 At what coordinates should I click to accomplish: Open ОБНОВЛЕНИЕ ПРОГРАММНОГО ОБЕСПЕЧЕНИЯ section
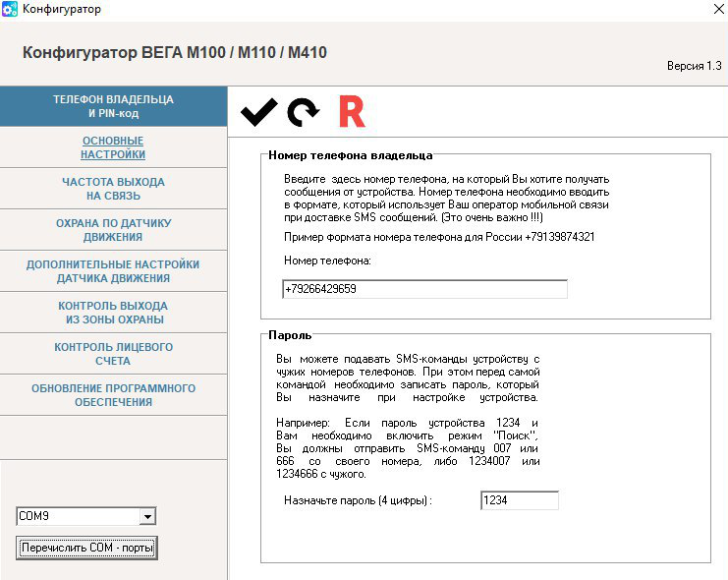[113, 395]
